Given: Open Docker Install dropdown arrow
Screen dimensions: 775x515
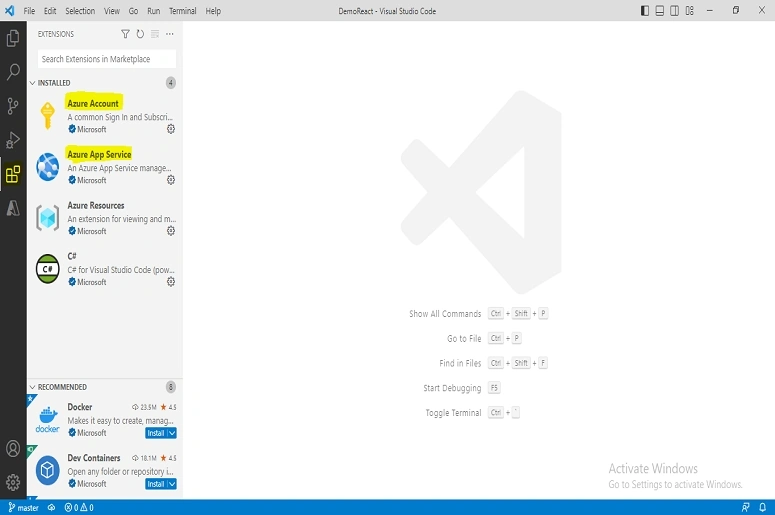Looking at the screenshot, I should click(172, 433).
